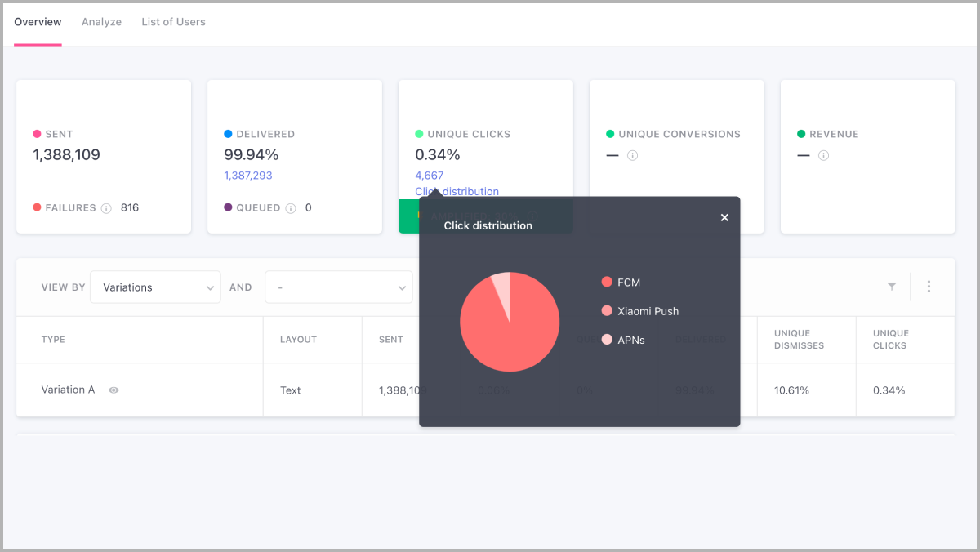Click the info icon under Revenue

pos(823,155)
